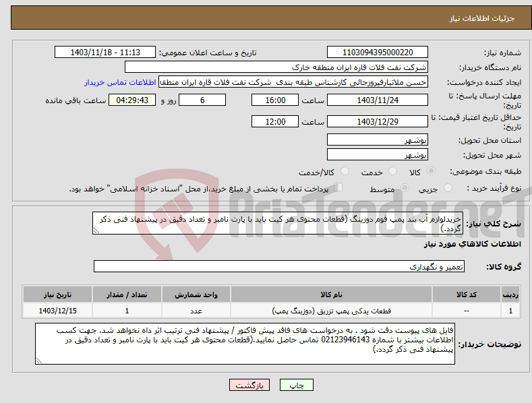Click the buyer organization name field
532x403 pixels.
(276, 67)
